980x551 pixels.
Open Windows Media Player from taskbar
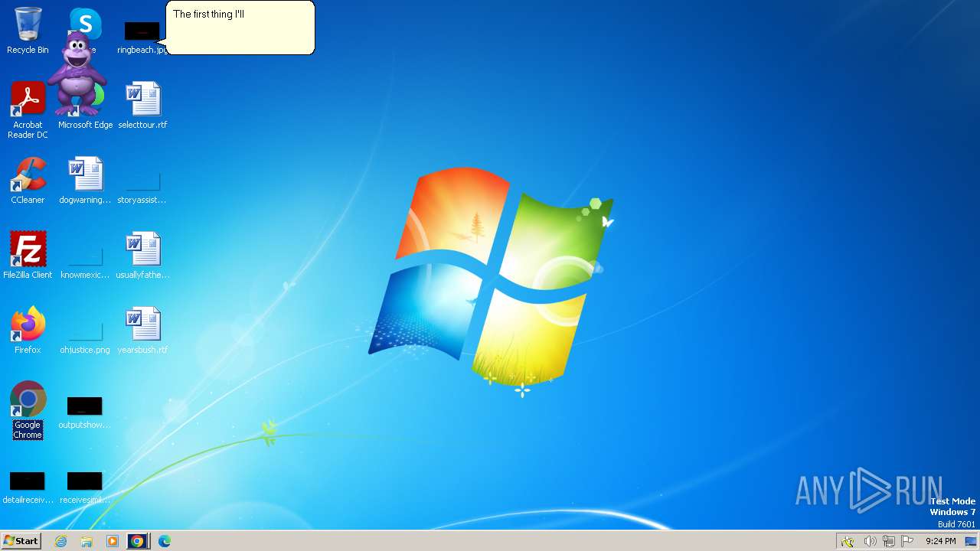point(113,541)
